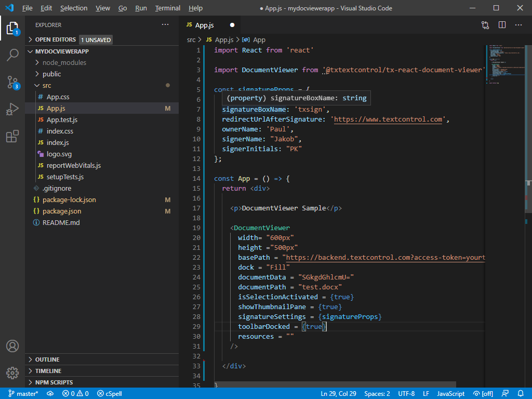Open the Source Control view icon
The image size is (532, 399).
coord(12,82)
